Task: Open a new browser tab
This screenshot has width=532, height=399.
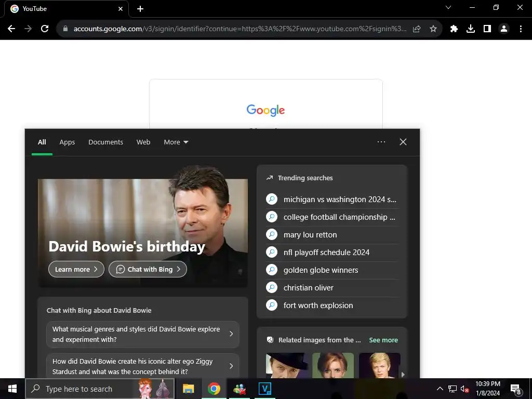Action: coord(140,9)
